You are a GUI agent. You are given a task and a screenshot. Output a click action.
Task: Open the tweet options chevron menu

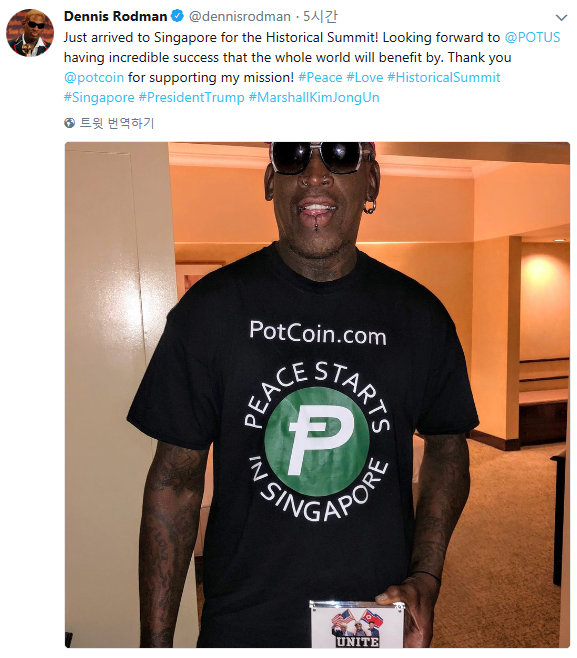pyautogui.click(x=561, y=18)
